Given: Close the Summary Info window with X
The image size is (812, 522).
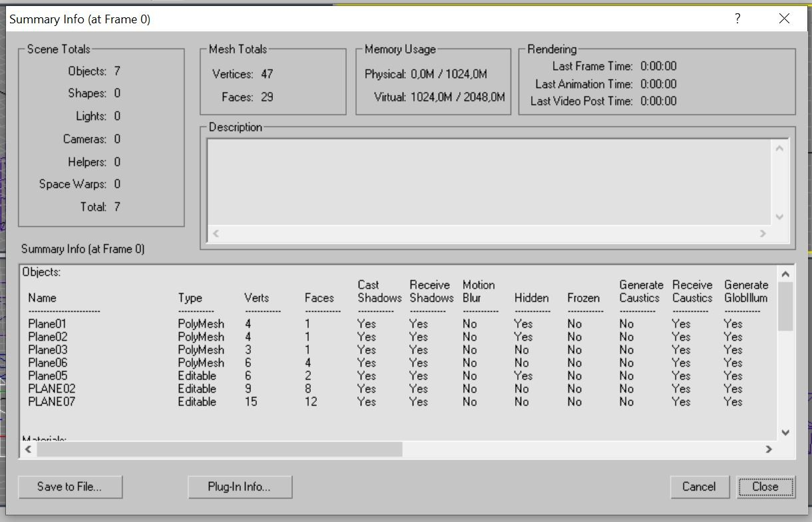Looking at the screenshot, I should tap(784, 19).
